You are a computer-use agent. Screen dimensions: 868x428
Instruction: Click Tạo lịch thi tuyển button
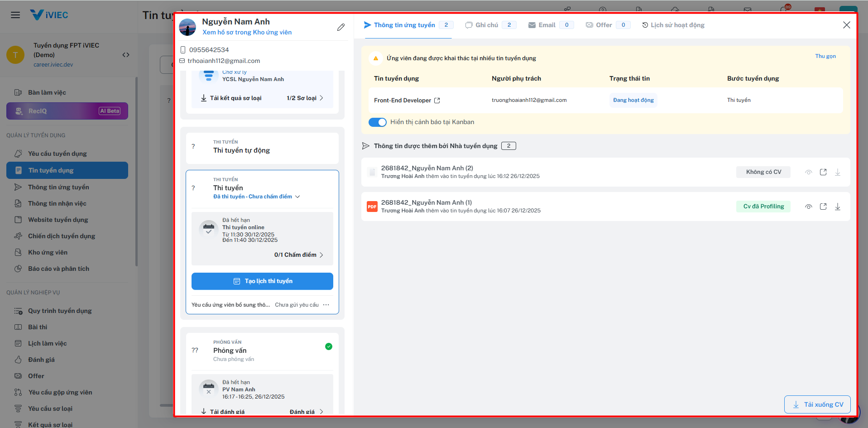pos(262,281)
